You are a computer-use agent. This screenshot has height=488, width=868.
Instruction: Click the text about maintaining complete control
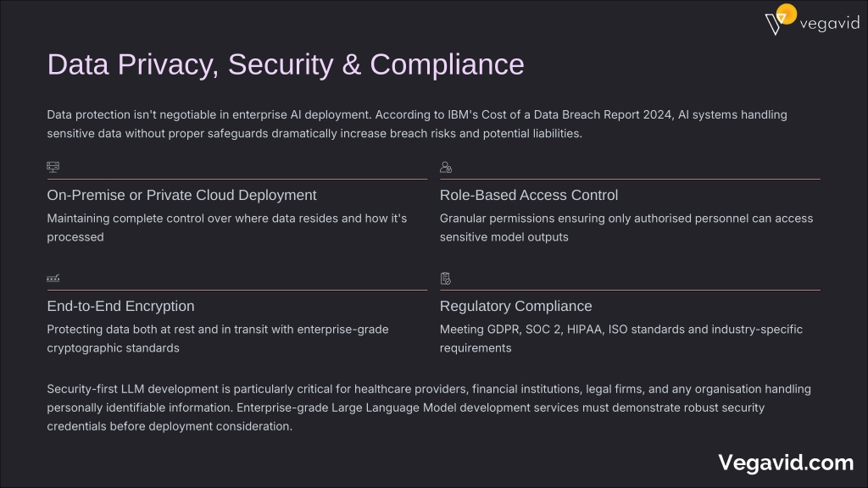[x=227, y=227]
